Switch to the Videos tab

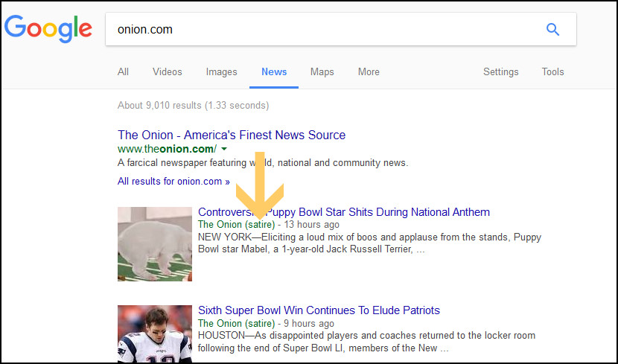pos(167,71)
